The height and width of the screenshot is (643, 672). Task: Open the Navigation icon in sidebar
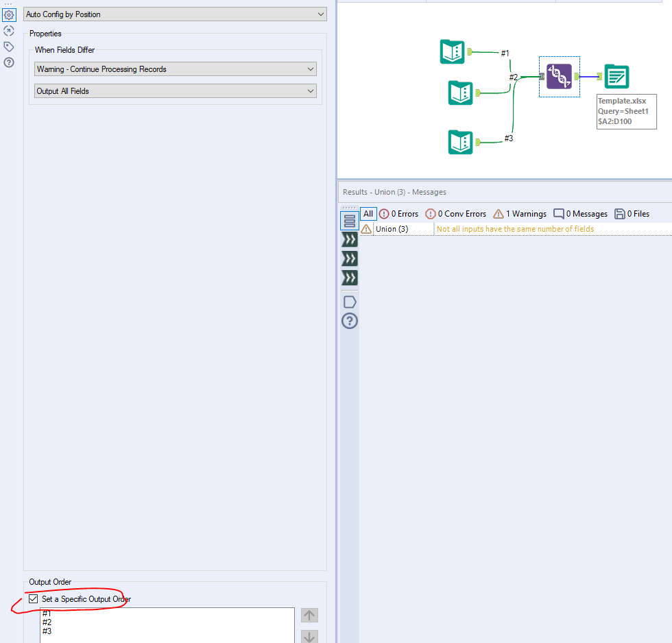click(8, 31)
